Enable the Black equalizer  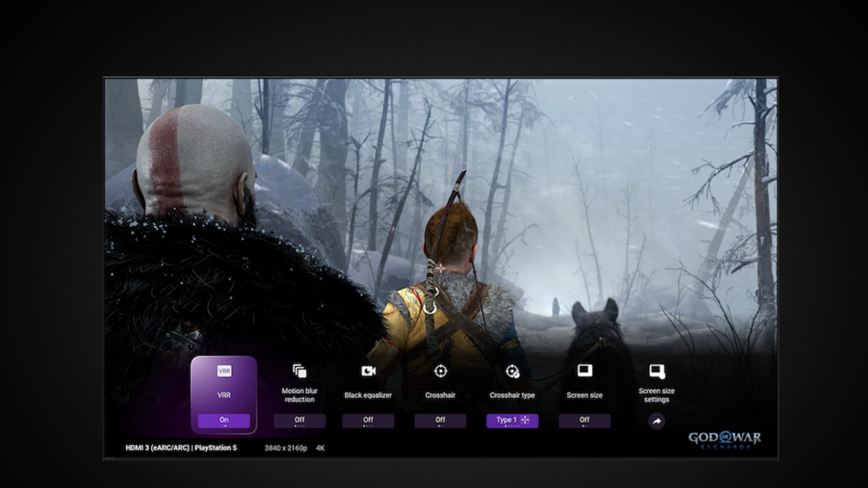368,421
